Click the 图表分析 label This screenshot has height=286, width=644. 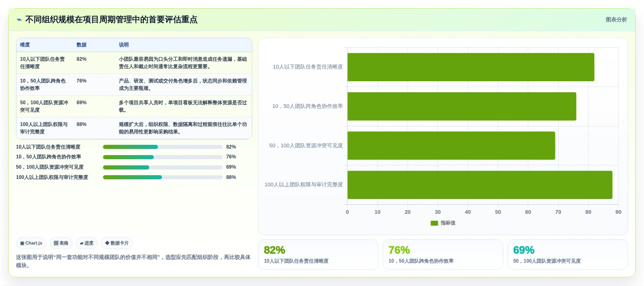(616, 20)
